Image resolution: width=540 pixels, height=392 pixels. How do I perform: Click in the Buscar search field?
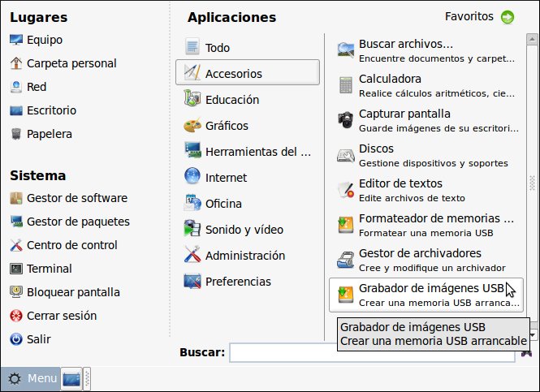pos(374,352)
